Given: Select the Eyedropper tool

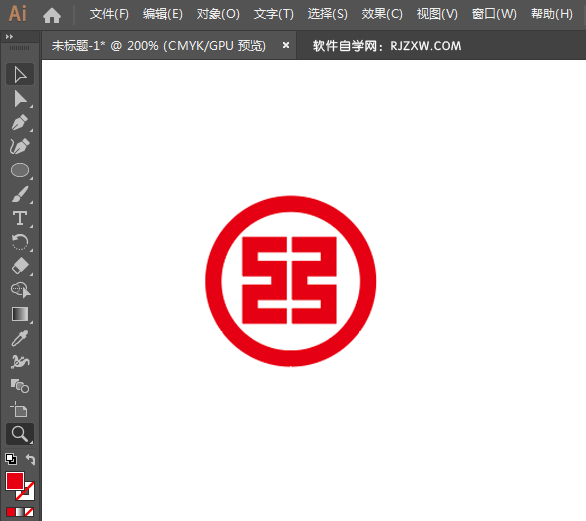Looking at the screenshot, I should (x=20, y=338).
